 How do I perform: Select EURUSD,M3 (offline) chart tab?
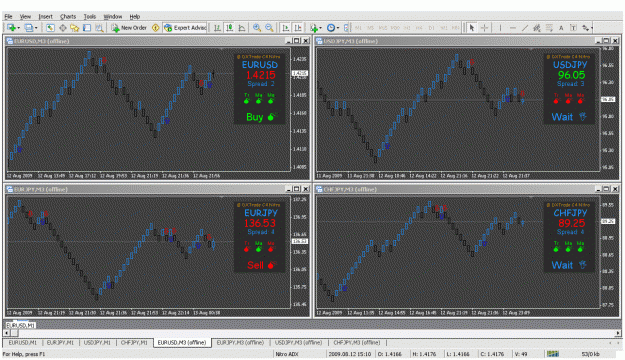182,342
